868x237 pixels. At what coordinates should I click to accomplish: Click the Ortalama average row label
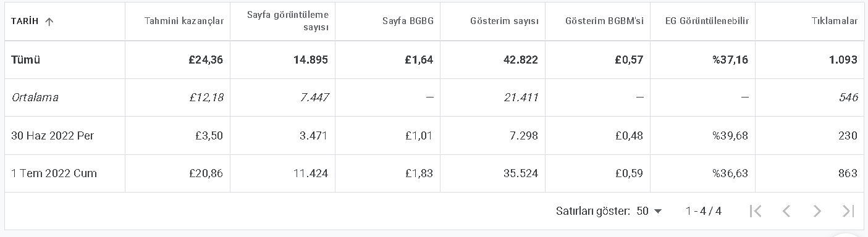[35, 98]
